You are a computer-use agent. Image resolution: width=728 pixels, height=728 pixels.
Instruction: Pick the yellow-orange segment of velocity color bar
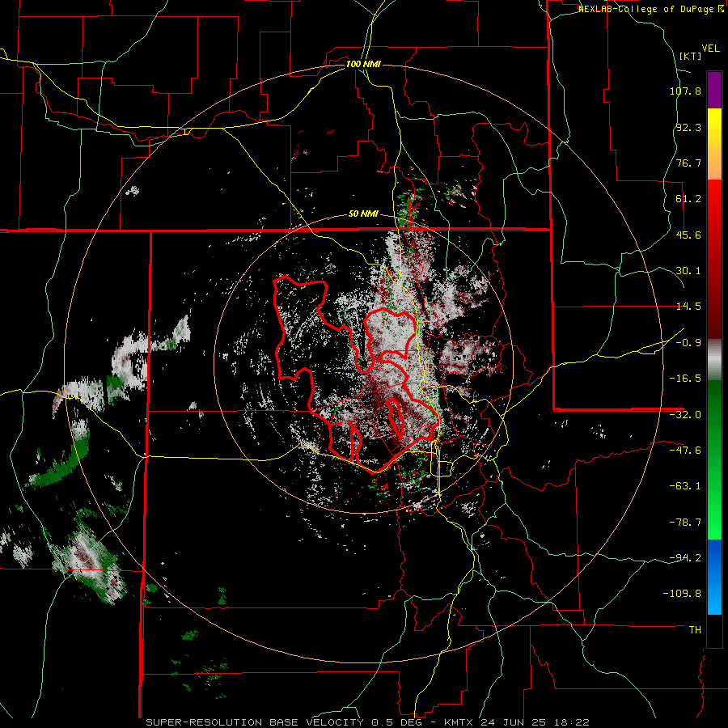click(x=714, y=144)
